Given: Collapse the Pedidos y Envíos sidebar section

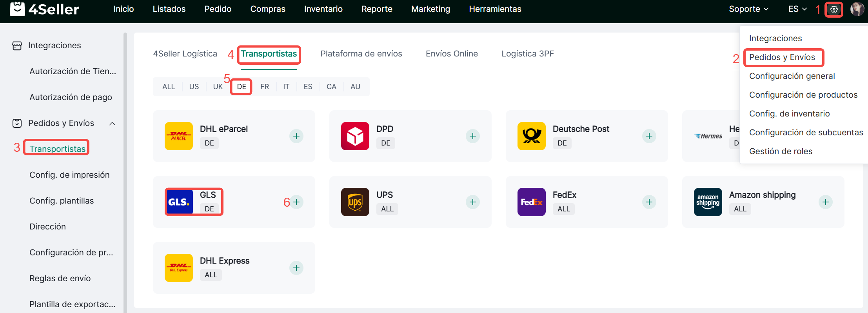Looking at the screenshot, I should (112, 124).
